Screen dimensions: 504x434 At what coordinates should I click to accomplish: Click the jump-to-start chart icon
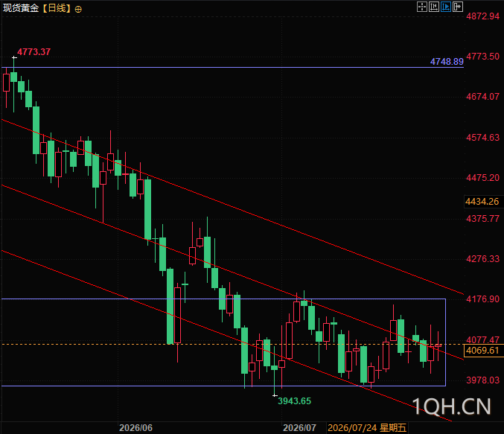tap(433, 7)
